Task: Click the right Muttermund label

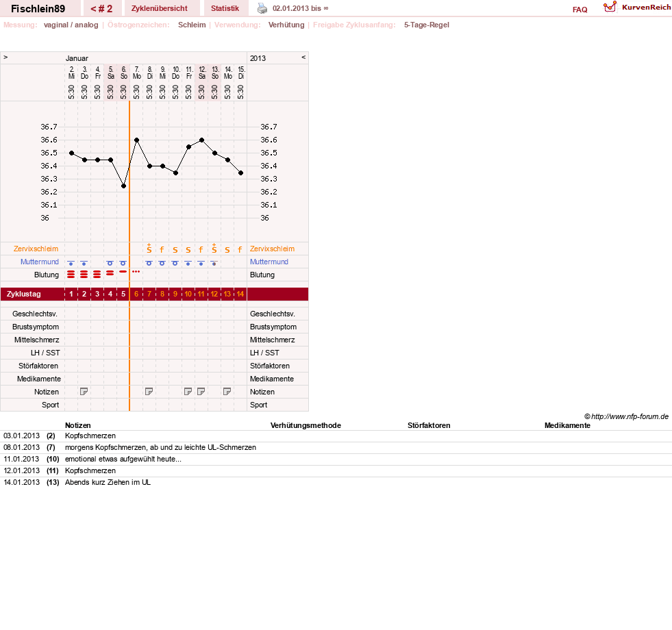Action: [x=269, y=262]
